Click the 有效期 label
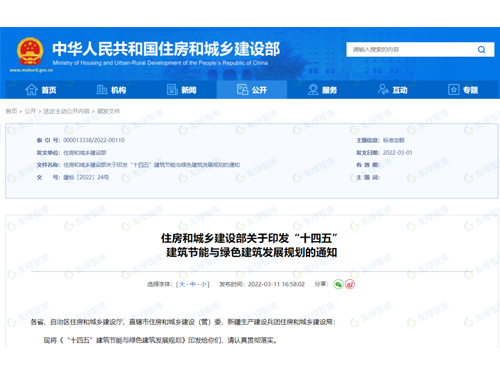 (x=368, y=165)
